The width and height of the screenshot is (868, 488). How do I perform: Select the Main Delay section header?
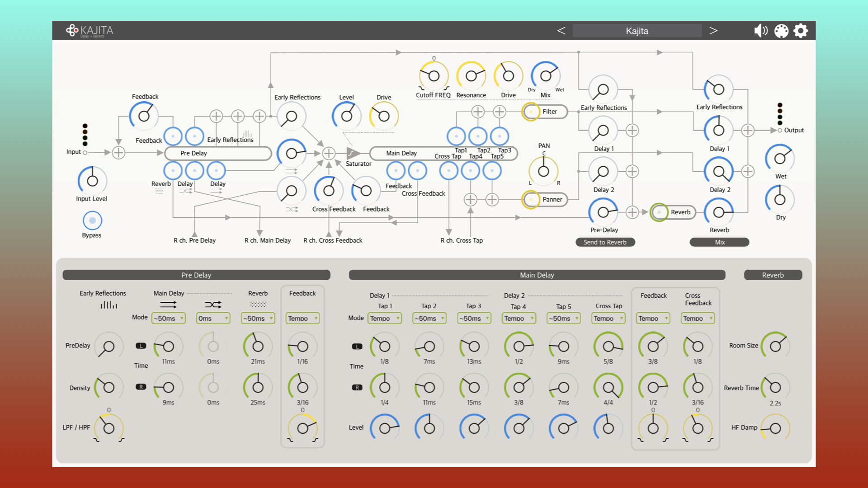(537, 275)
